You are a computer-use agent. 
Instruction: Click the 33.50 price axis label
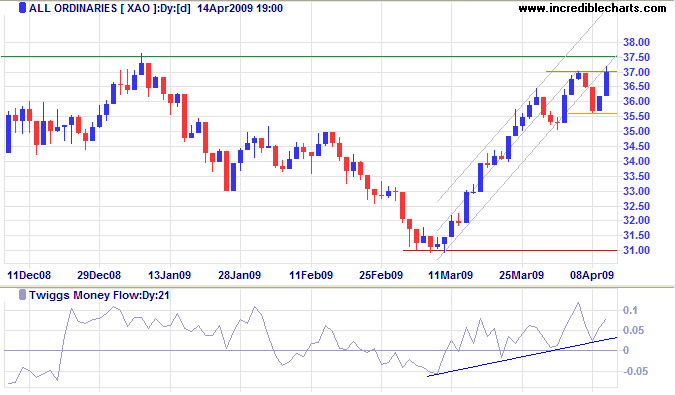[x=636, y=176]
